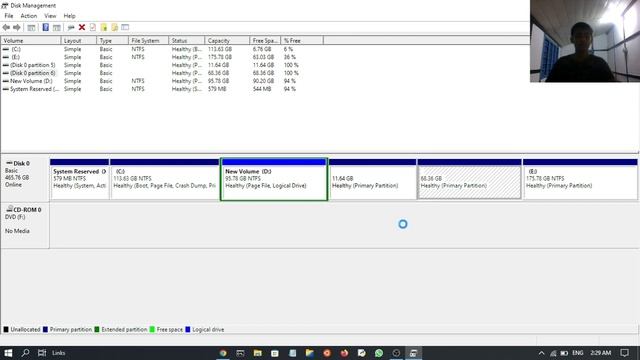This screenshot has width=640, height=360.
Task: Select New Volume (D:) logical drive block
Action: pyautogui.click(x=274, y=179)
